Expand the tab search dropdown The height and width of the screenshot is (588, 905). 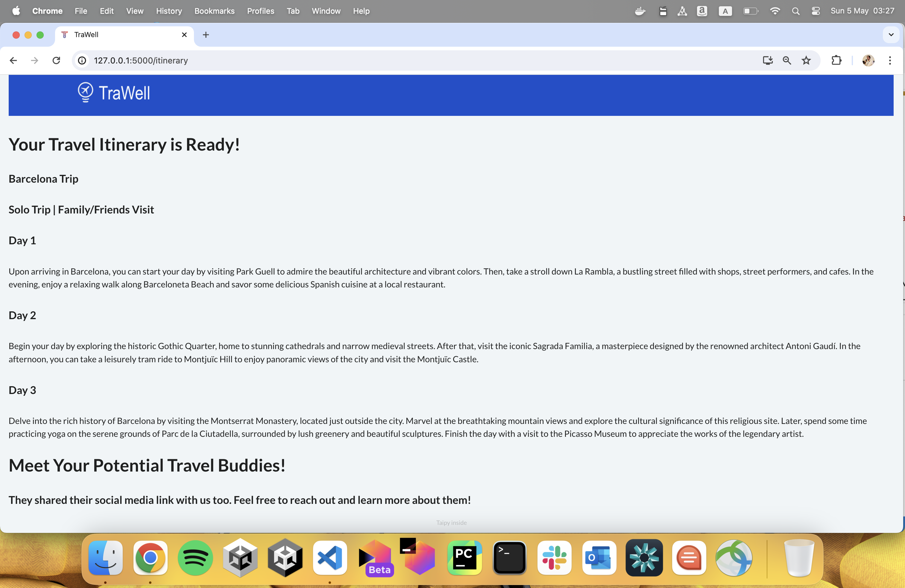[x=891, y=35]
